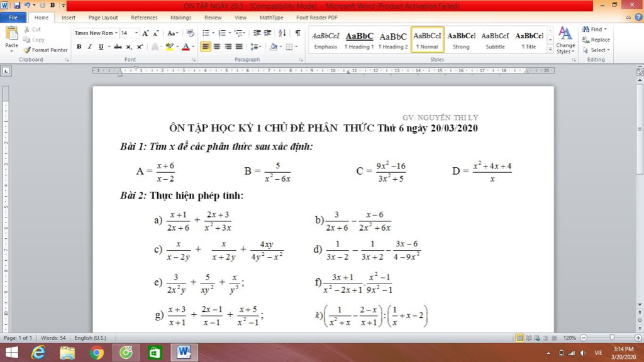
Task: Apply the Emphasis style
Action: pos(326,40)
